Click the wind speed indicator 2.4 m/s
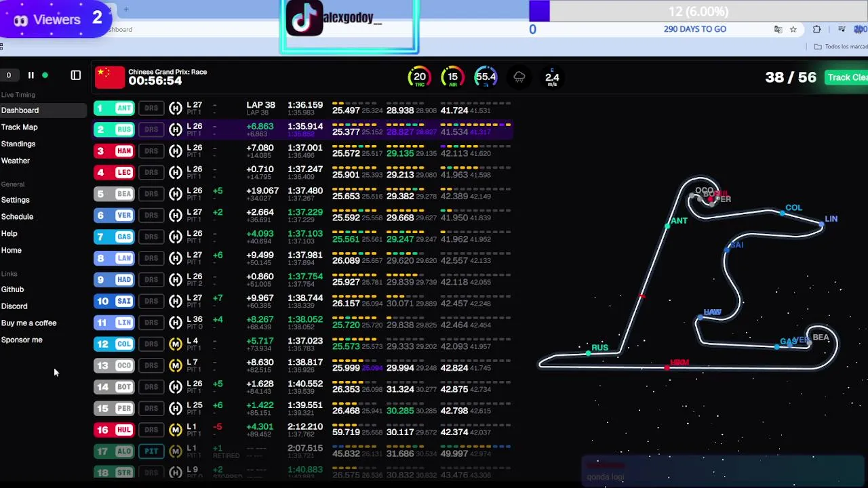Screen dimensions: 868x488 coord(552,77)
